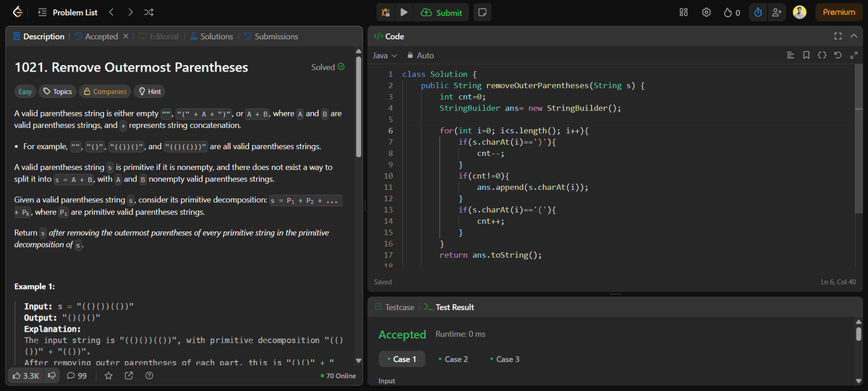Click the 70 Online indicator
Image resolution: width=868 pixels, height=391 pixels.
(x=337, y=376)
